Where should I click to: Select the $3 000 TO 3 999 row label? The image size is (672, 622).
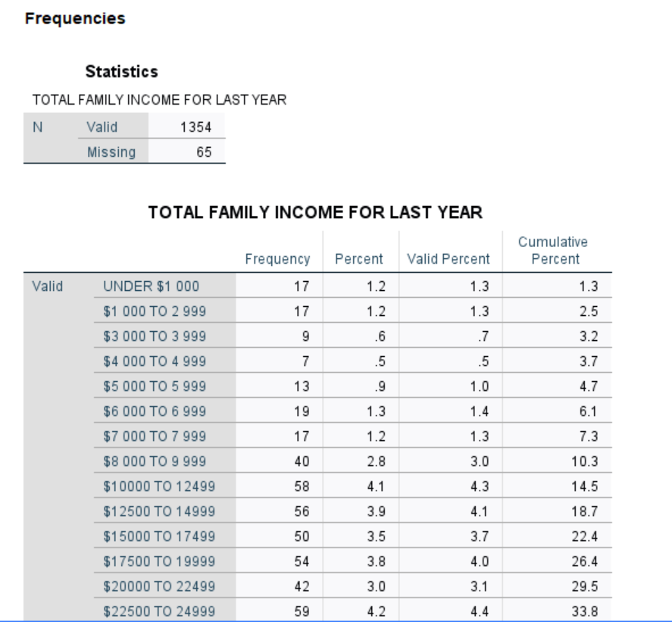[x=155, y=336]
